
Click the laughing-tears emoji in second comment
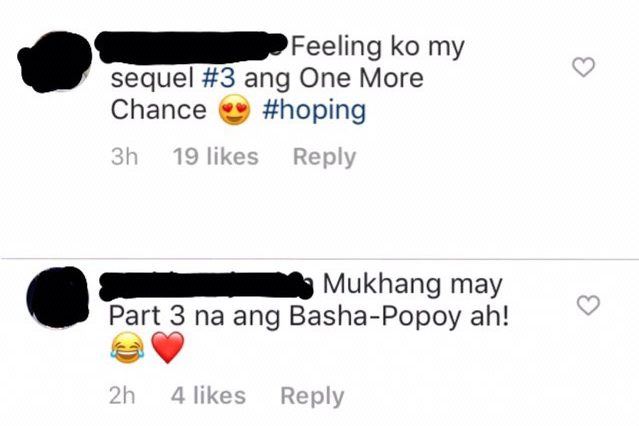[x=128, y=347]
